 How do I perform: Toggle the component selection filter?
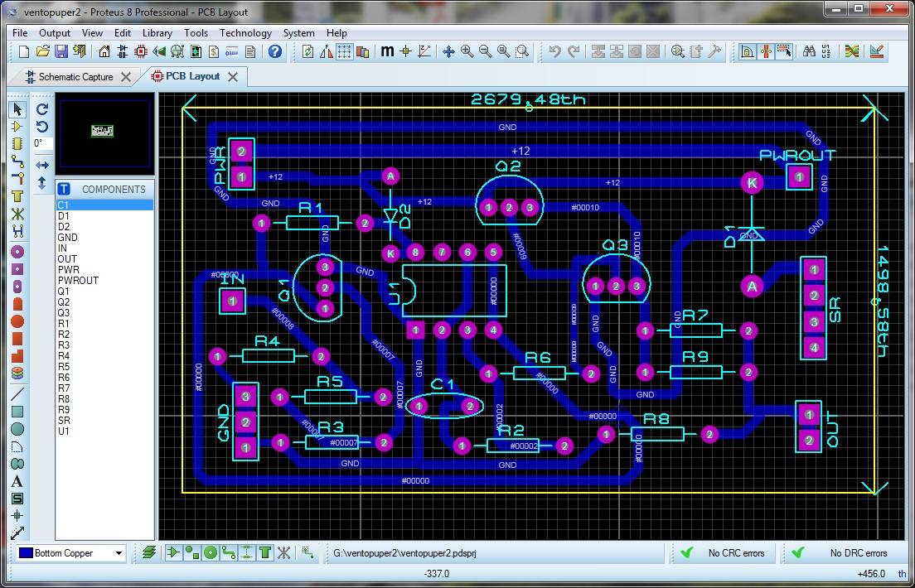[x=173, y=552]
